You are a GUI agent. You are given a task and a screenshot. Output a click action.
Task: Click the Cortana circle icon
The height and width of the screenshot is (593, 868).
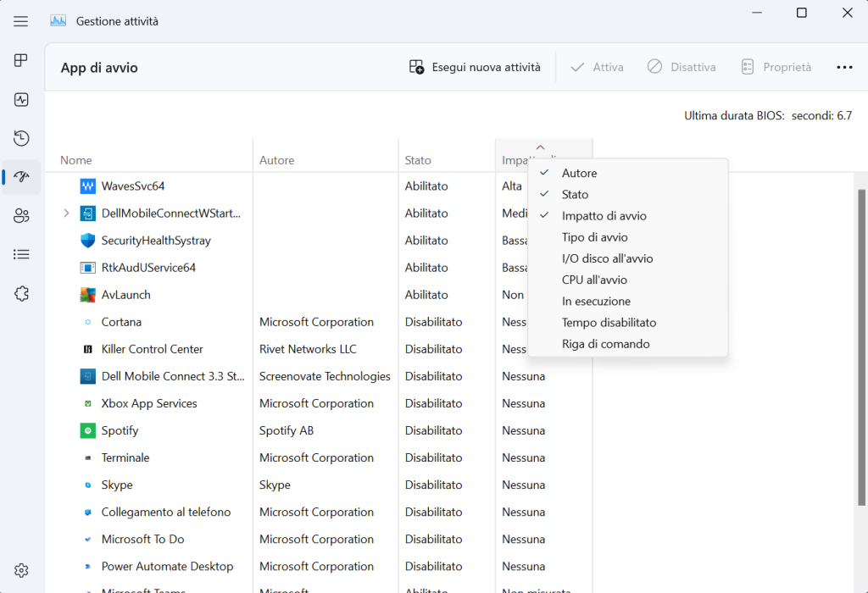click(87, 322)
